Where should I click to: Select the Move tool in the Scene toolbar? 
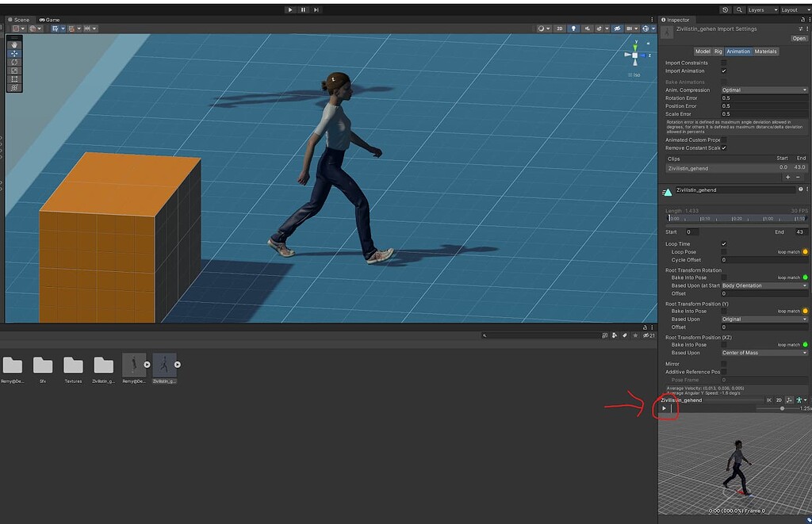point(14,53)
